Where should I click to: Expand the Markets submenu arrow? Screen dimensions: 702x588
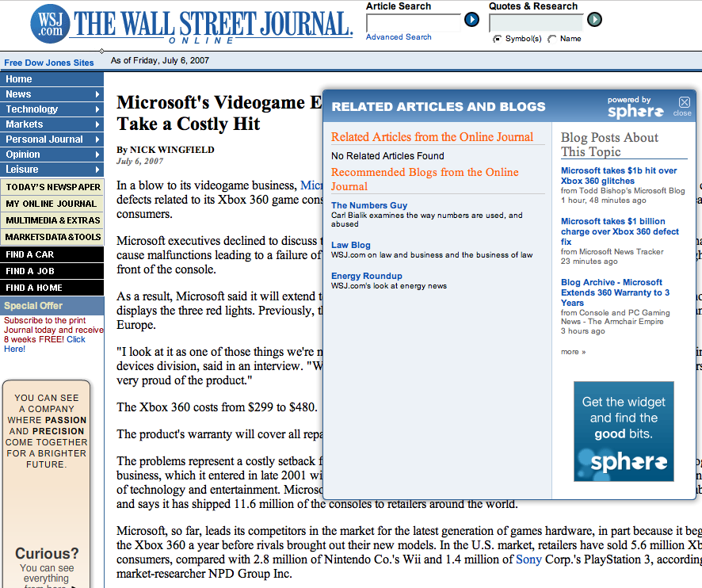[x=97, y=124]
